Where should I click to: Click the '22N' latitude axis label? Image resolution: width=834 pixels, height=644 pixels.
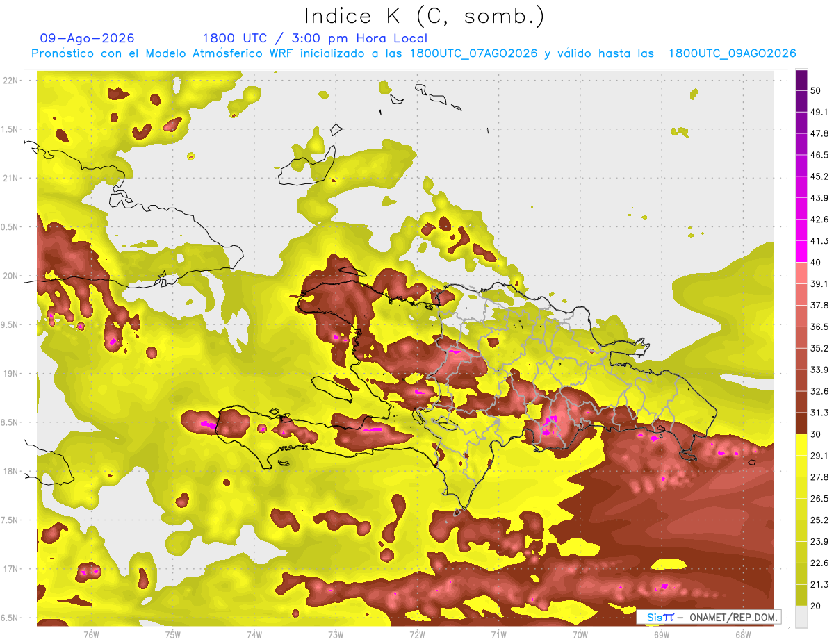(11, 80)
